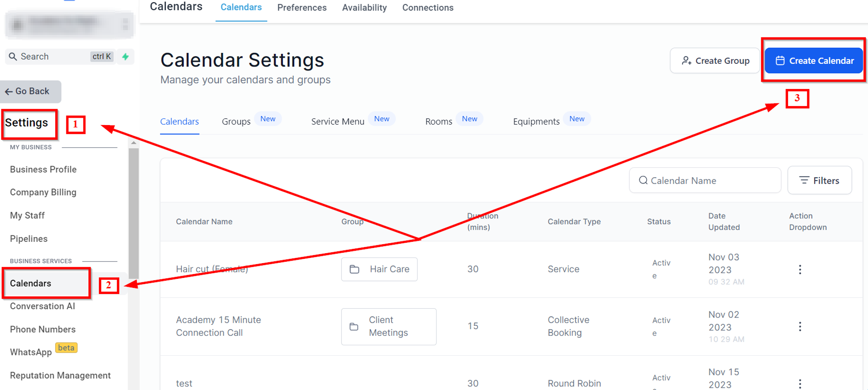The image size is (868, 390).
Task: Click the Filters button
Action: click(x=819, y=180)
